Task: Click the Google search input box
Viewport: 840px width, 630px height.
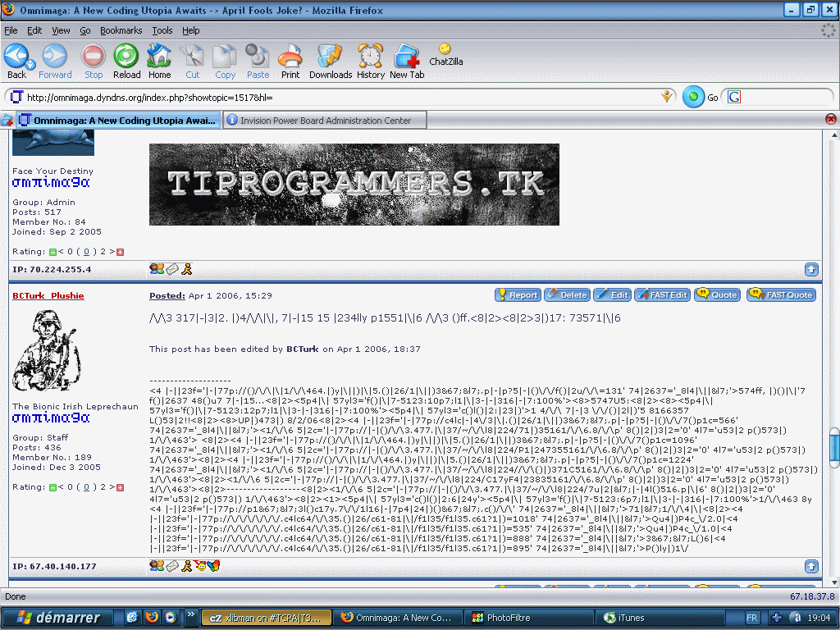Action: pyautogui.click(x=785, y=97)
